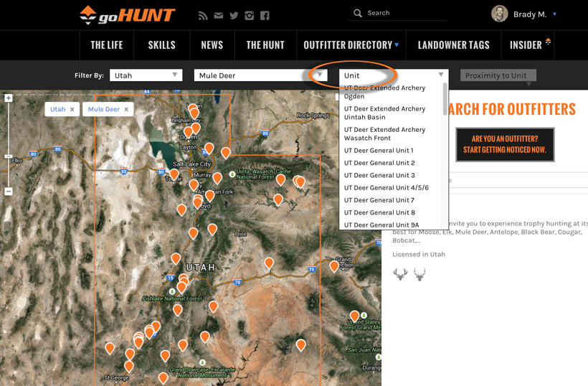The image size is (588, 386).
Task: Click second elk antler species icon
Action: pos(419,275)
